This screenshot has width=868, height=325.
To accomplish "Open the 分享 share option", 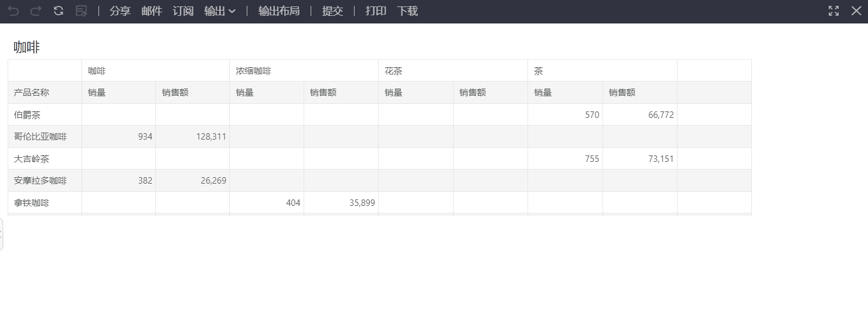I will click(x=120, y=11).
